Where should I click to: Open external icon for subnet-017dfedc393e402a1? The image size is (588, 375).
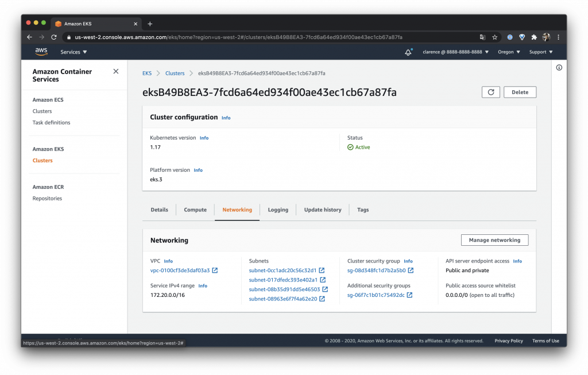323,280
